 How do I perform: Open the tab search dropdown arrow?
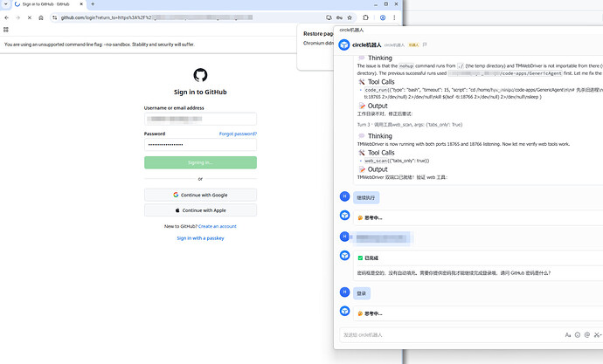(x=6, y=4)
